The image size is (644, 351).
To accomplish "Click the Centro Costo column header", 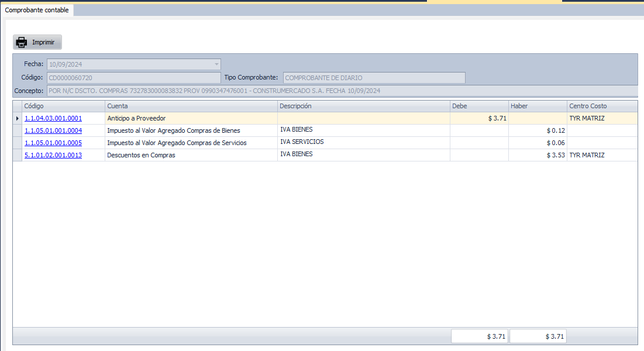I will [x=601, y=106].
